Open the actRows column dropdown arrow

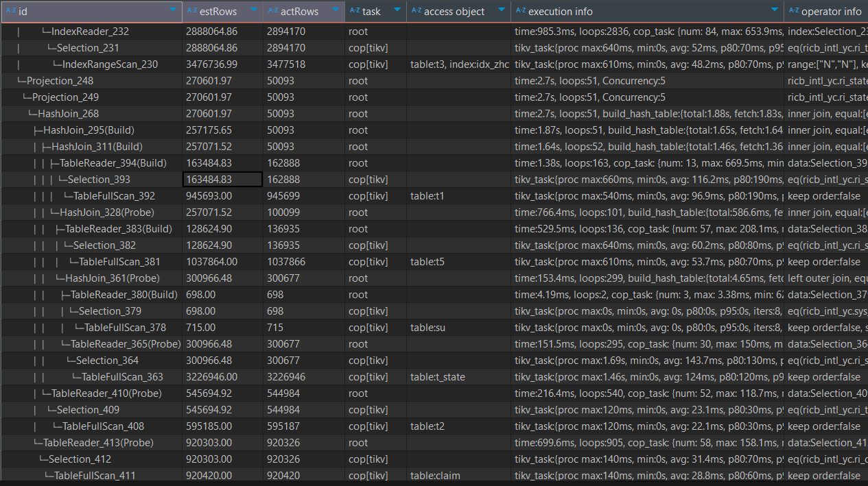[336, 11]
